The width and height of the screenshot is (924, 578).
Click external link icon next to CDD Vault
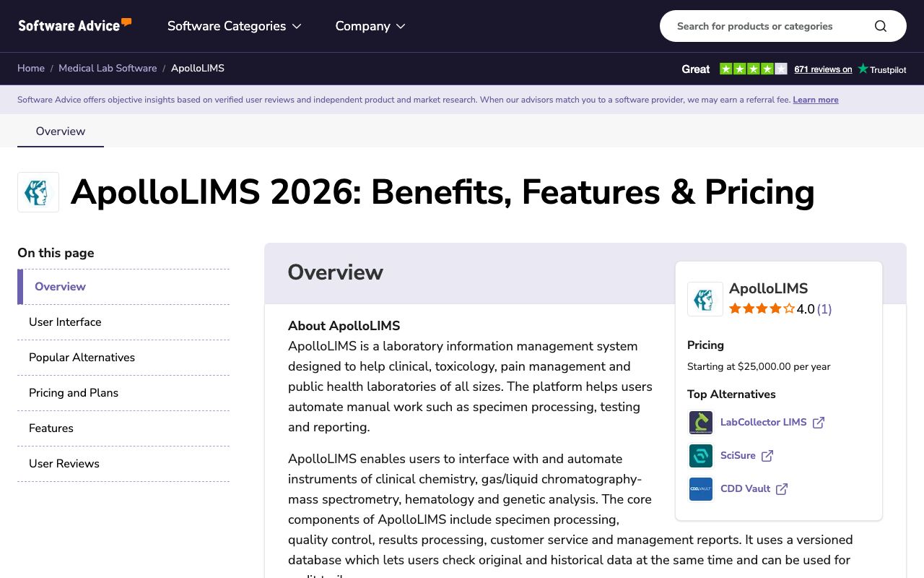point(782,489)
